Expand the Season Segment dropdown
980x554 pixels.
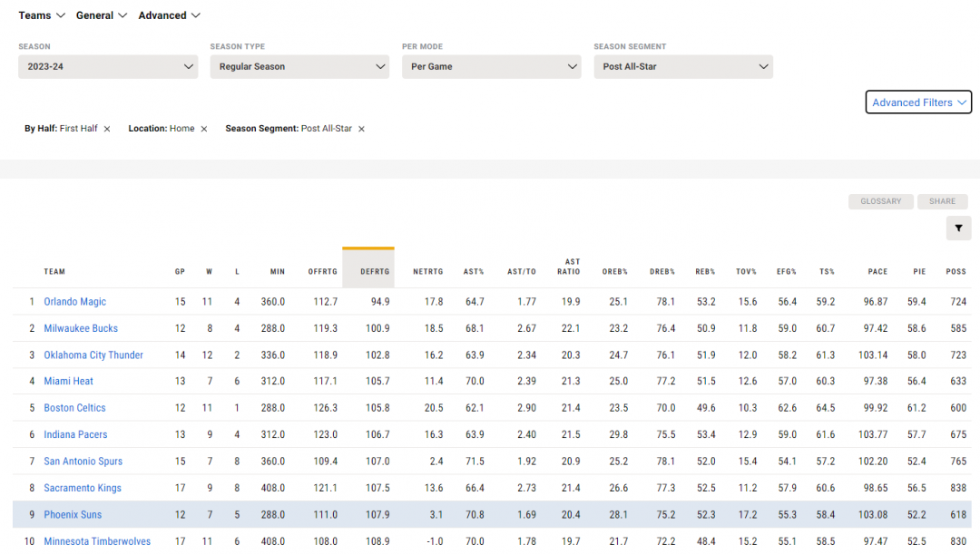(x=683, y=67)
